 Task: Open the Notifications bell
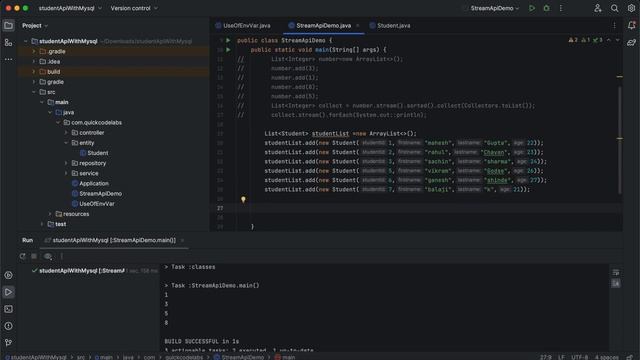631,25
